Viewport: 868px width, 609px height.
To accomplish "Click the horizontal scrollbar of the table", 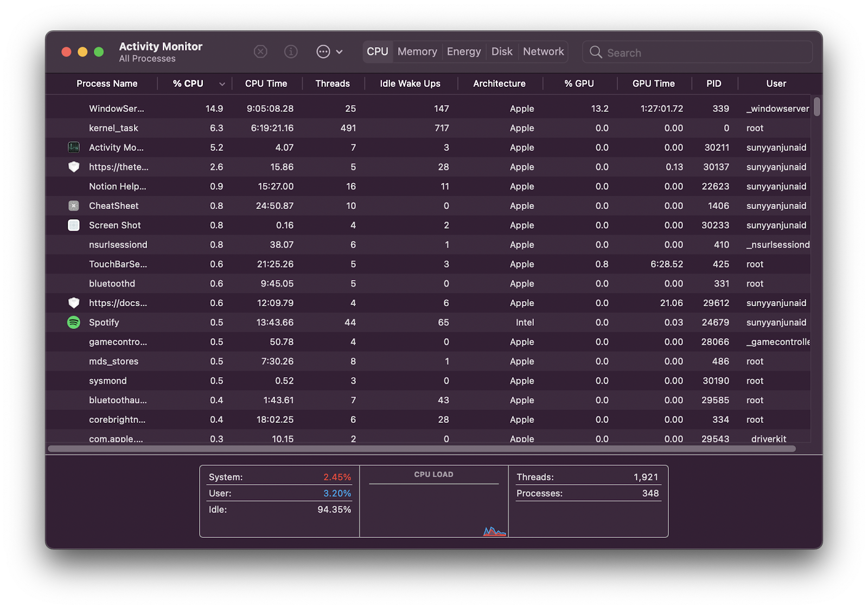I will pos(422,449).
